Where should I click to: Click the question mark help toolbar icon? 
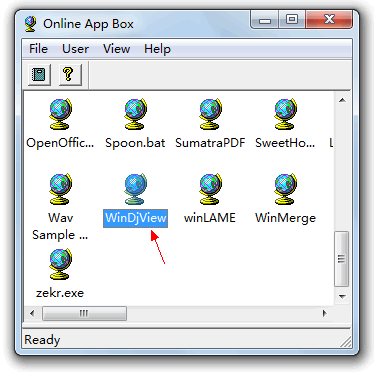click(69, 74)
